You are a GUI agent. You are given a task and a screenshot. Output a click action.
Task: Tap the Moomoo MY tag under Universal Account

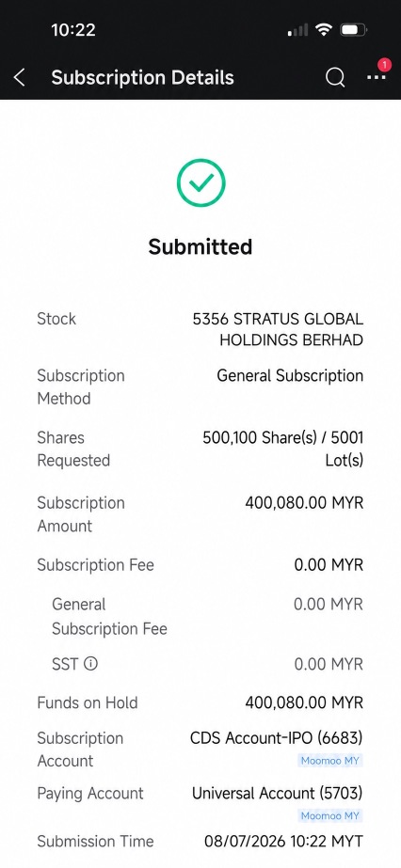tap(330, 815)
